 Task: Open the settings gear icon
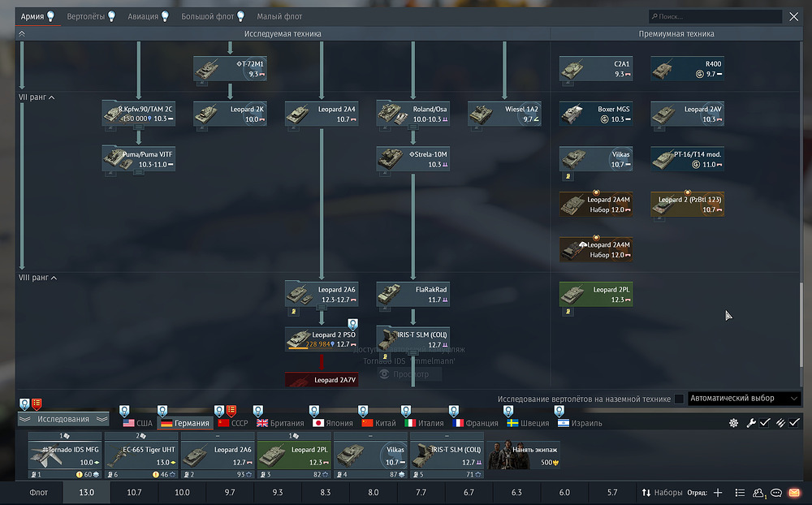click(734, 423)
